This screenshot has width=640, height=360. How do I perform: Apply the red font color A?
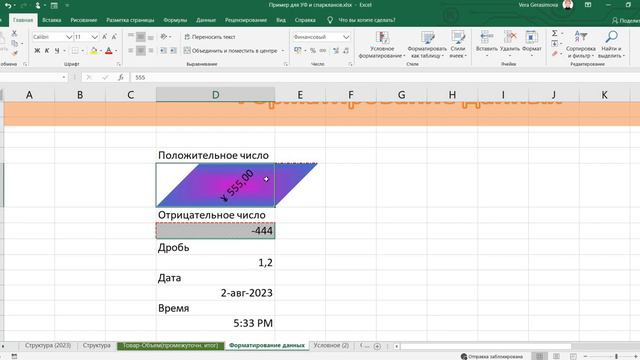pos(109,51)
